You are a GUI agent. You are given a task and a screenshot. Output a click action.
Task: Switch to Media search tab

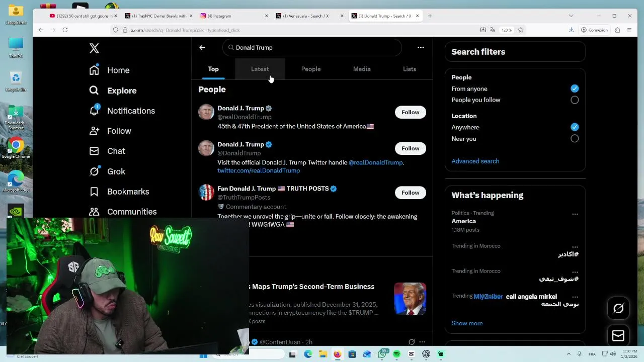coord(362,69)
